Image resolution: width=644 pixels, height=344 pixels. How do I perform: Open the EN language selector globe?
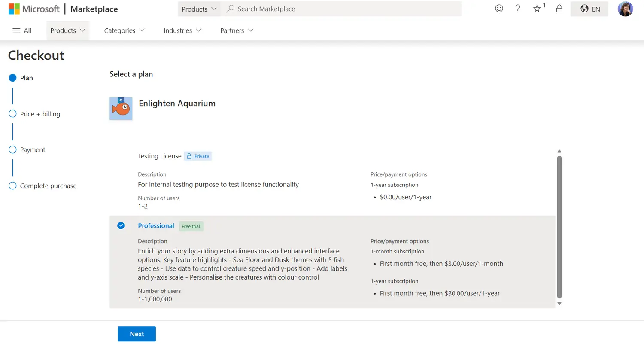click(x=589, y=9)
